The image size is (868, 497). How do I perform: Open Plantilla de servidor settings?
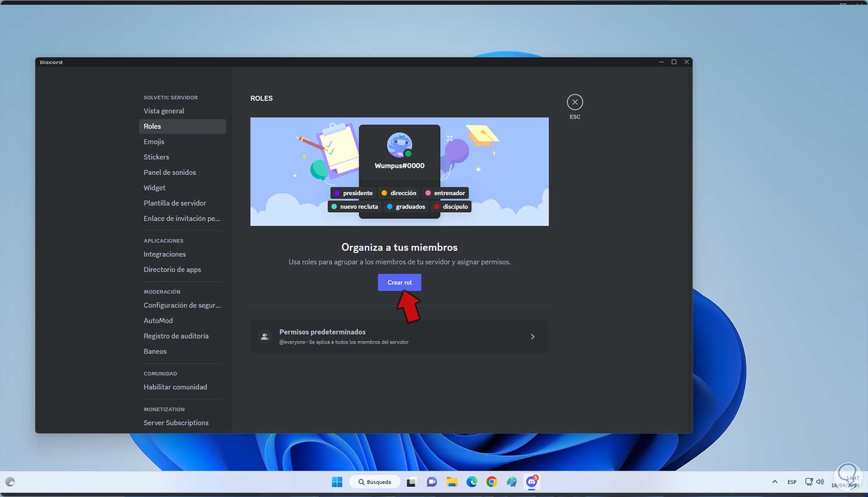(182, 203)
